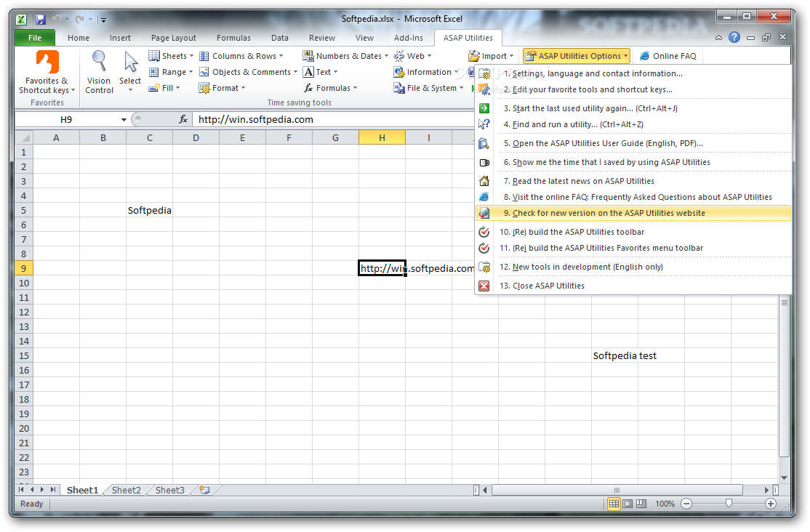
Task: Expand Objects & Comments menu
Action: tap(249, 72)
